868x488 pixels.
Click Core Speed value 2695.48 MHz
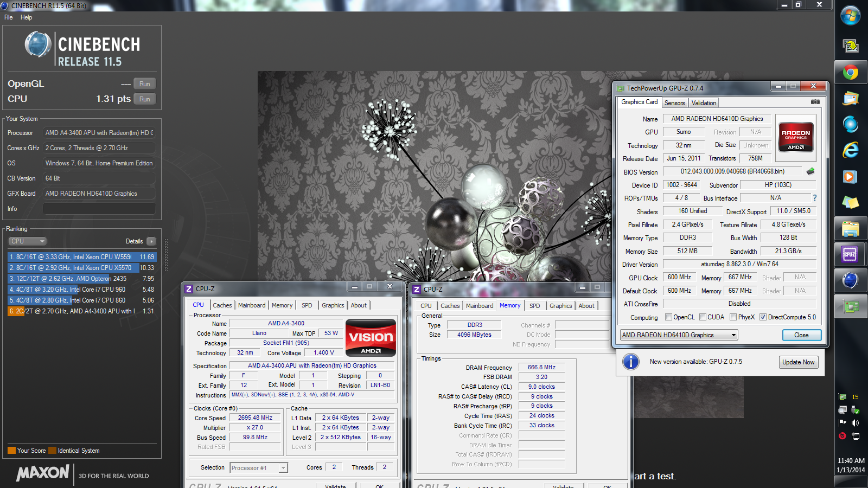255,418
